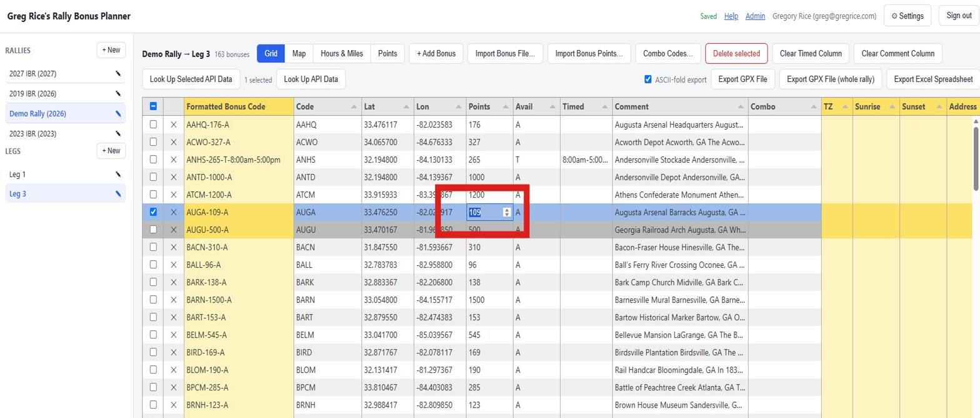Screen dimensions: 980x418
Task: Remove the BALL-96-A bonus via X icon
Action: coord(174,265)
